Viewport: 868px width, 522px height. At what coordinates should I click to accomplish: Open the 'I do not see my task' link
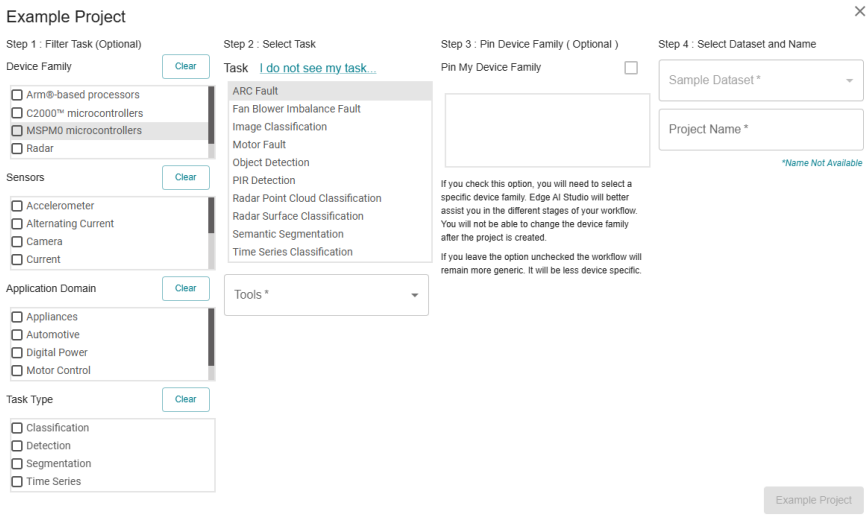pos(317,68)
